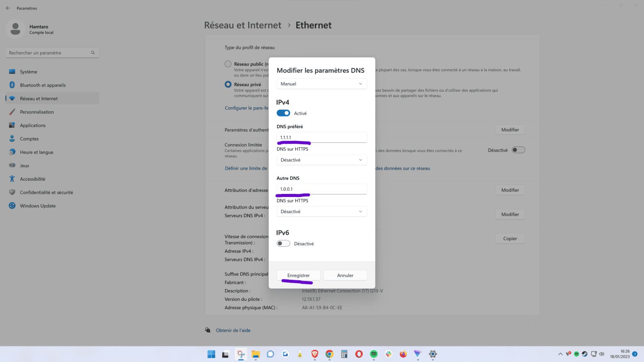The image size is (644, 362).
Task: Disable the IPv4 toggle in the DNS dialog
Action: click(x=283, y=113)
